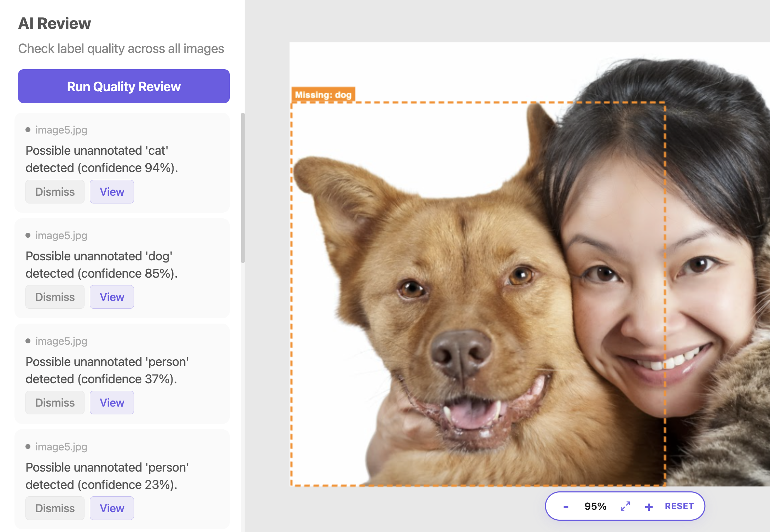Viewport: 770px width, 532px height.
Task: Click the 95% zoom level readout
Action: click(x=595, y=506)
